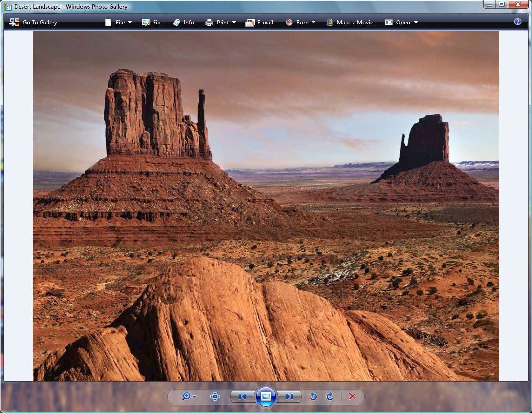Rotate the photo clockwise
This screenshot has height=413, width=532.
click(x=330, y=396)
